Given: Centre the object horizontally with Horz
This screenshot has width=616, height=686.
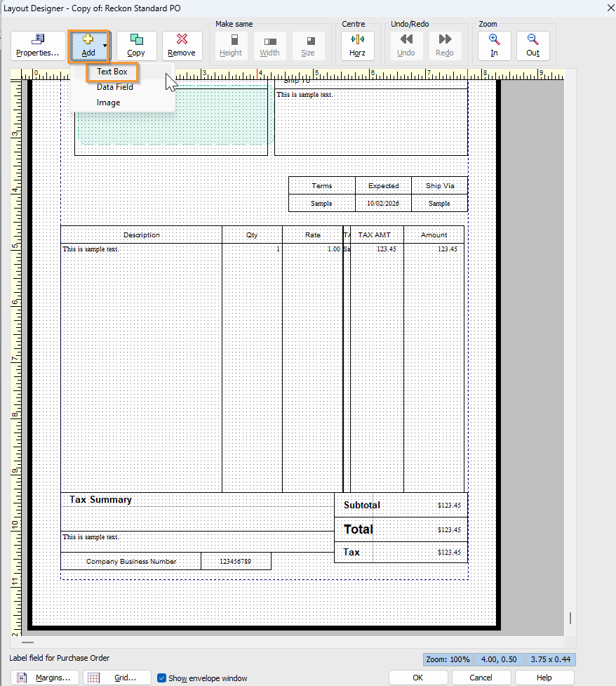Looking at the screenshot, I should pyautogui.click(x=358, y=46).
